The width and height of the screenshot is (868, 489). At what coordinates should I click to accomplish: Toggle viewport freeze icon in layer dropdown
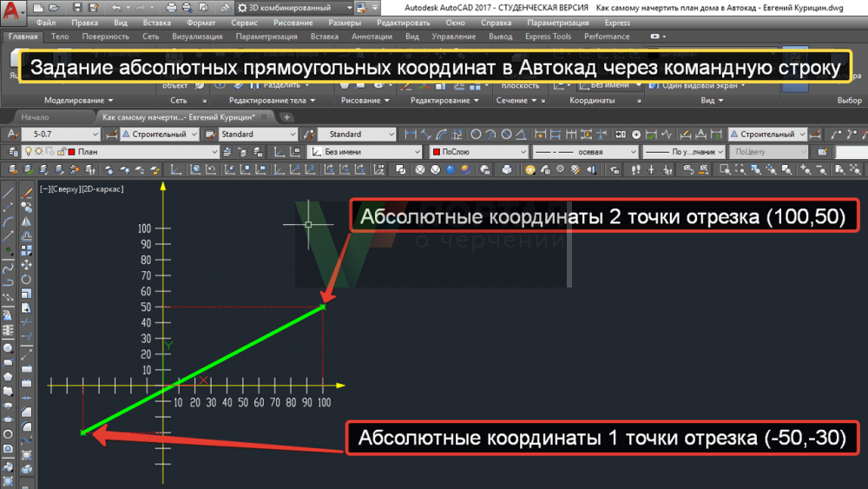tap(49, 151)
